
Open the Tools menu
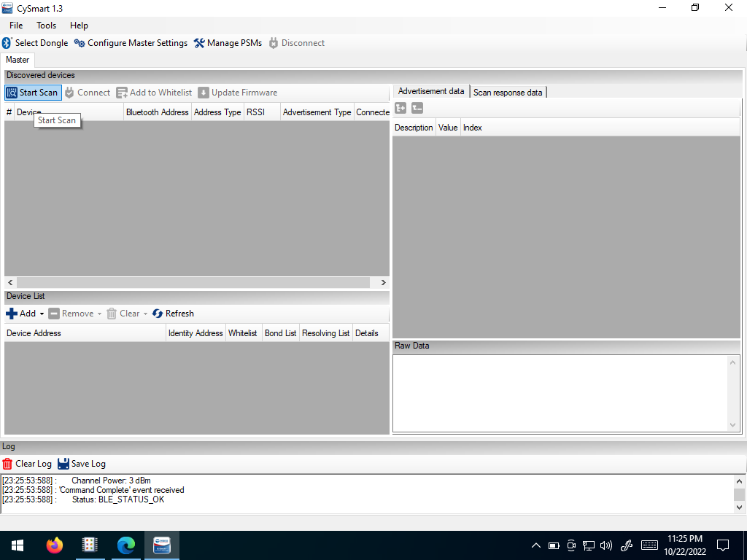pyautogui.click(x=46, y=26)
